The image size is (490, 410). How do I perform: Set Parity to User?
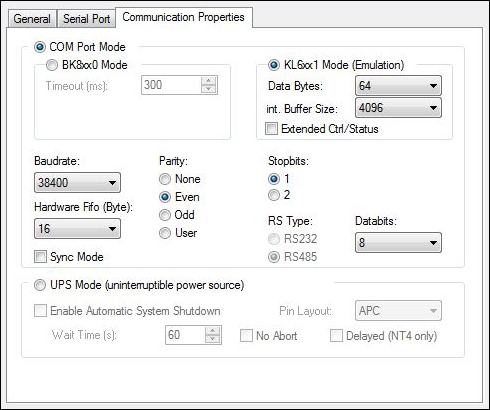[165, 233]
